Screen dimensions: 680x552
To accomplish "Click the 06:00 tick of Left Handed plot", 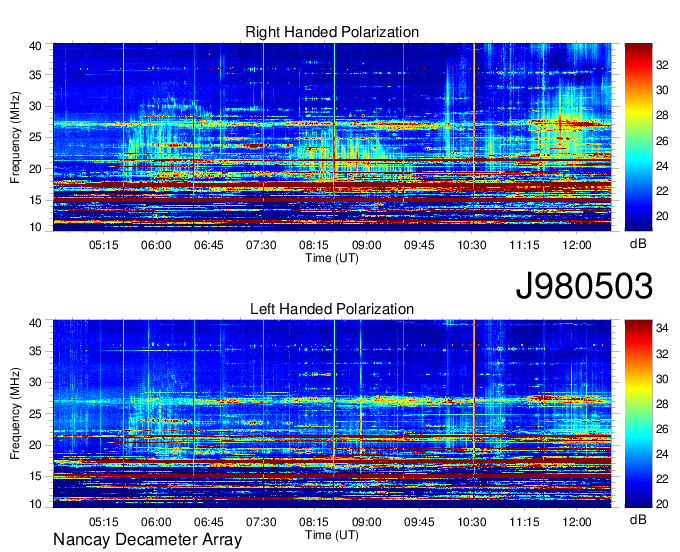I will (156, 522).
